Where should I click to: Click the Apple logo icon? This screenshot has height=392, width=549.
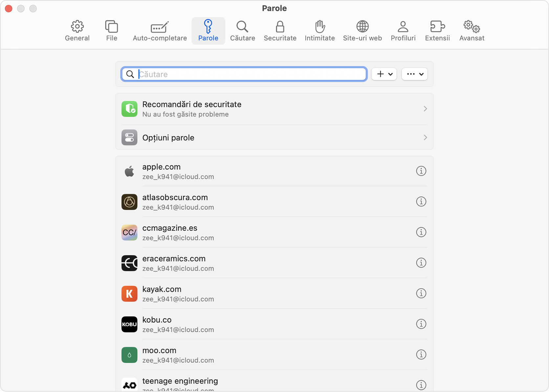[129, 171]
